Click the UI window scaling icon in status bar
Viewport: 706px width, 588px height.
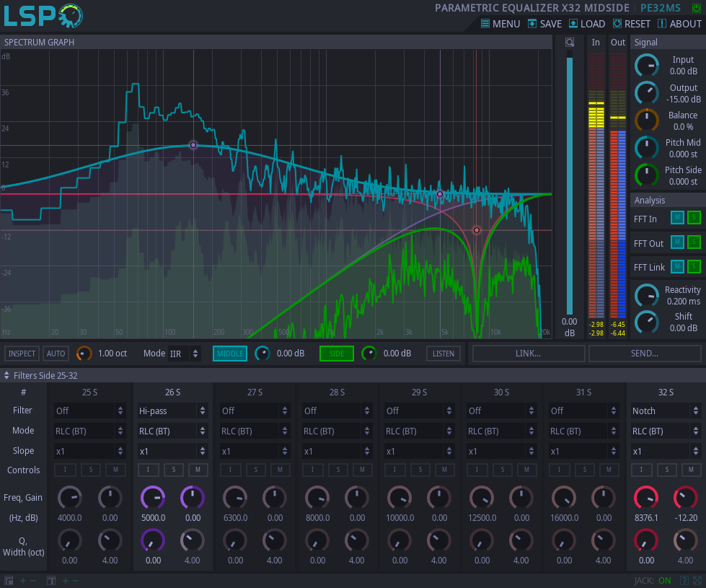pos(9,580)
